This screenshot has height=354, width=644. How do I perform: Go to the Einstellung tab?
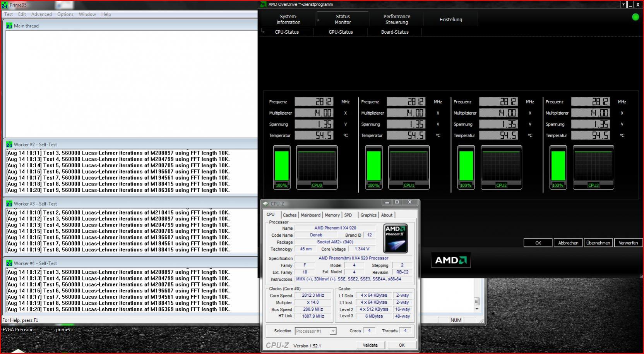pos(451,19)
